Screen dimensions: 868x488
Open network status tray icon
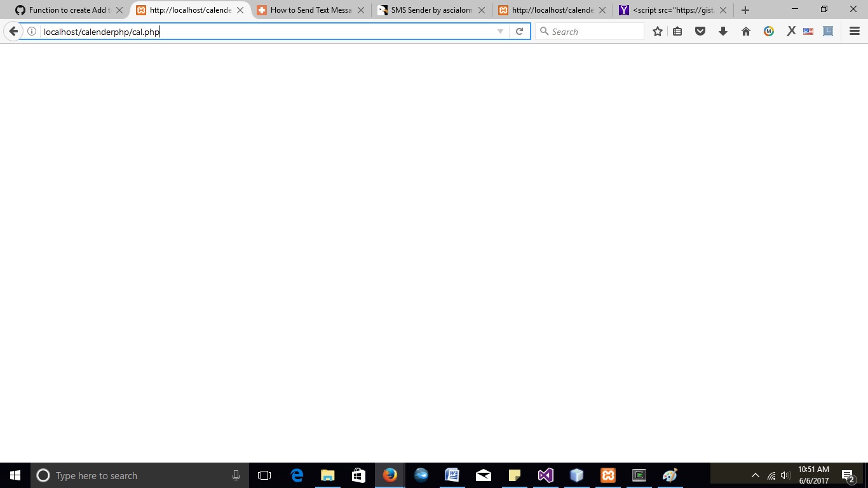(771, 475)
